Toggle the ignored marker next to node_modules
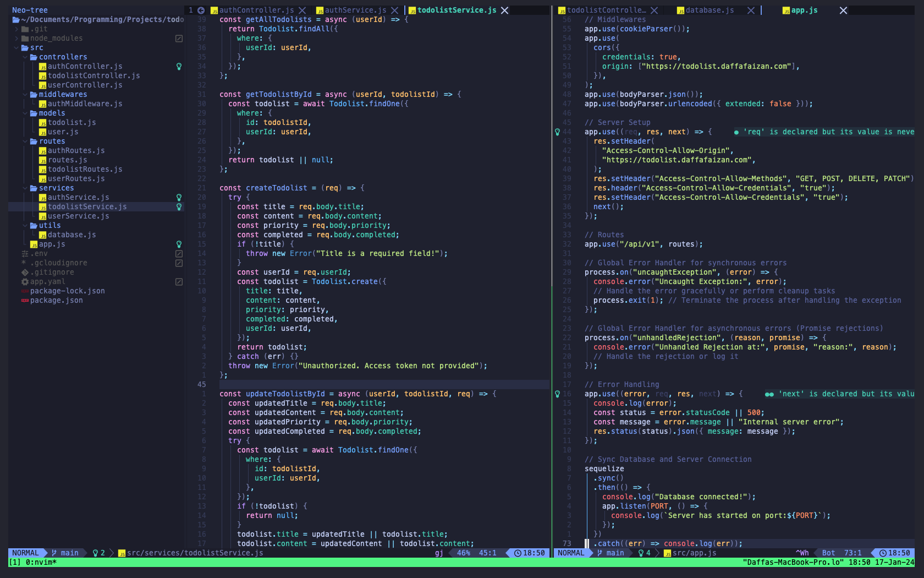The height and width of the screenshot is (578, 924). click(x=179, y=38)
